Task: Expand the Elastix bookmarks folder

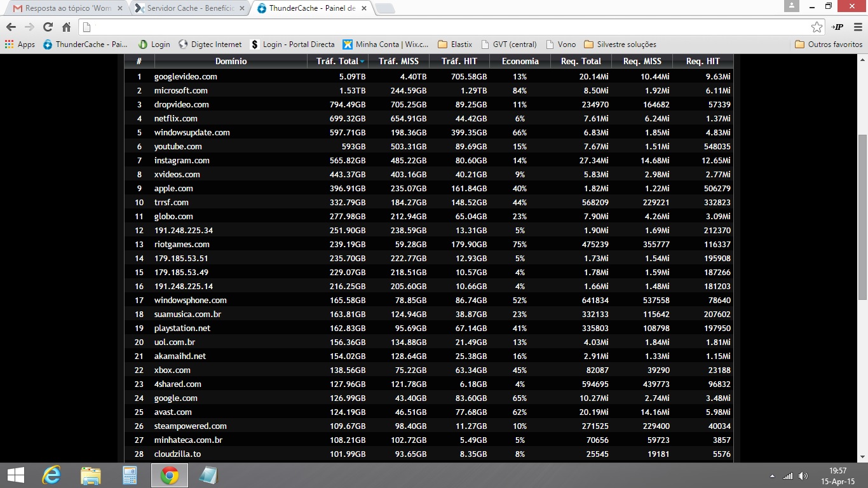Action: point(455,44)
